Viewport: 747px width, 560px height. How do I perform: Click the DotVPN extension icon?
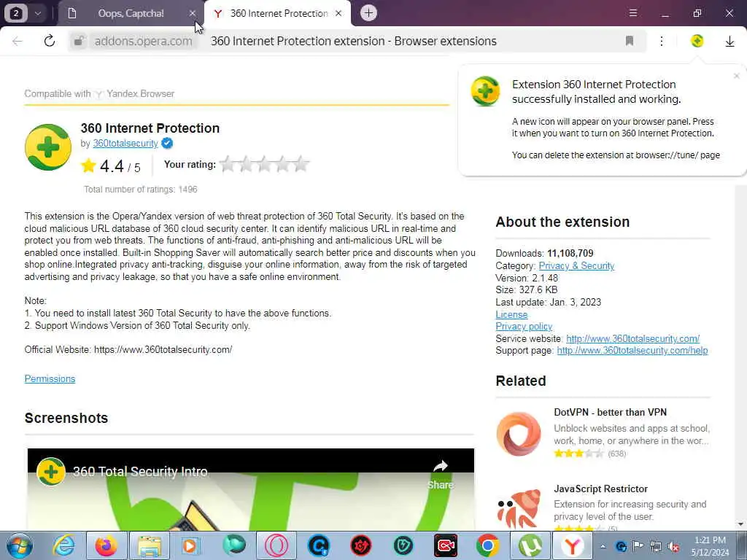[x=519, y=434]
